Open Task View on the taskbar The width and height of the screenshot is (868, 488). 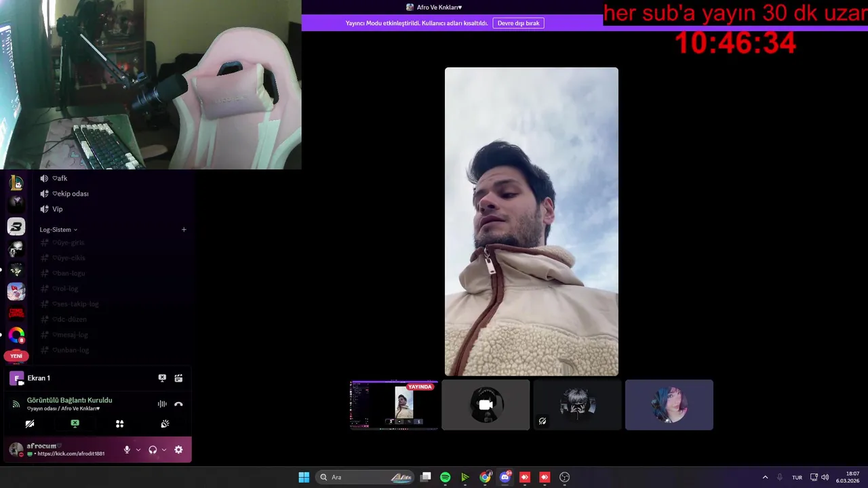pos(426,477)
